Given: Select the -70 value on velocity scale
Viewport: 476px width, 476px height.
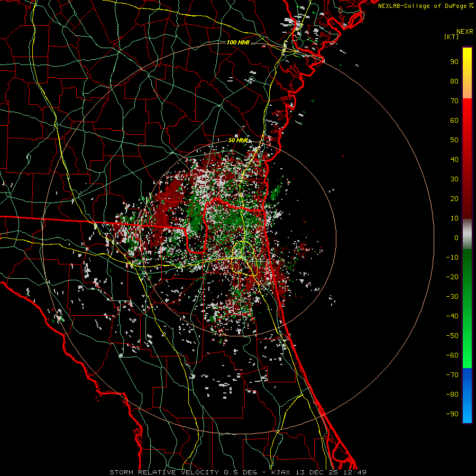Looking at the screenshot, I should (452, 375).
